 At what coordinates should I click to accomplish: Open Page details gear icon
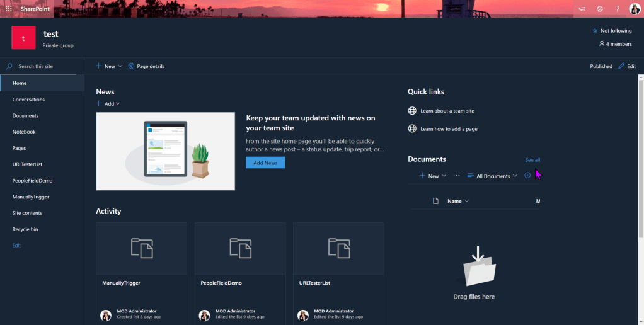click(x=131, y=66)
